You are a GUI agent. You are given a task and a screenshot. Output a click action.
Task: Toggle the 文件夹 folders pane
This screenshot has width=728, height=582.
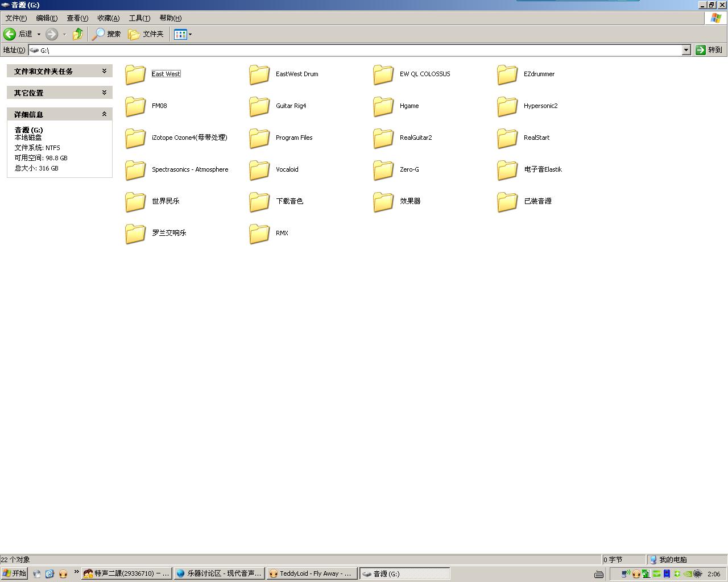click(146, 34)
